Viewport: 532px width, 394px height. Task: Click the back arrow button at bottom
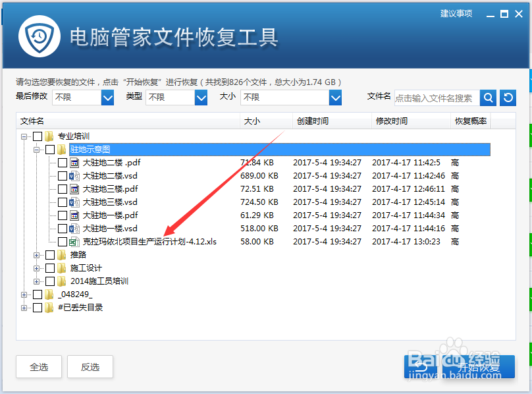point(421,366)
